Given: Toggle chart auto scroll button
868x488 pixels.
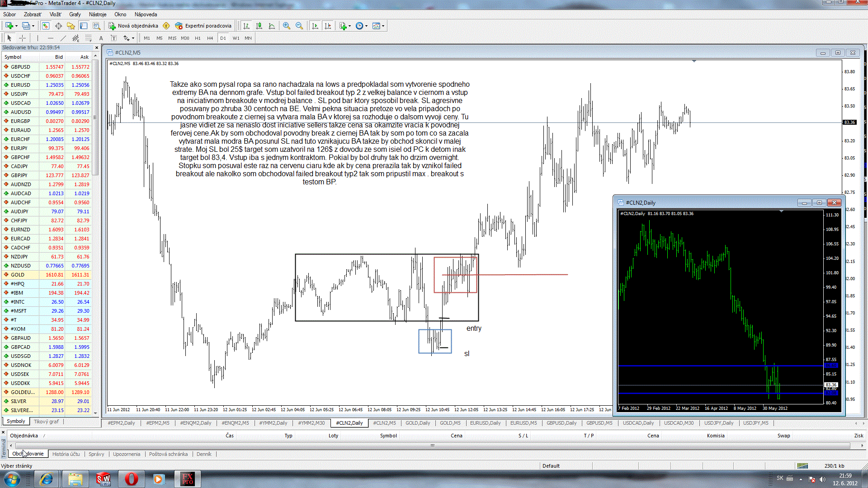Looking at the screenshot, I should click(x=315, y=26).
